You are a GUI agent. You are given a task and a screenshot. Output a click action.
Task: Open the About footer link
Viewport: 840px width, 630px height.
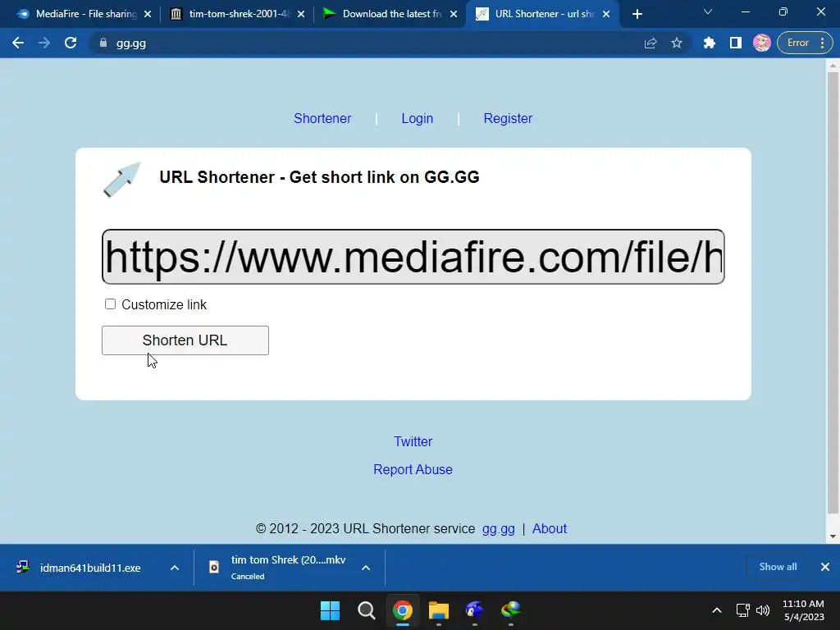click(x=550, y=529)
